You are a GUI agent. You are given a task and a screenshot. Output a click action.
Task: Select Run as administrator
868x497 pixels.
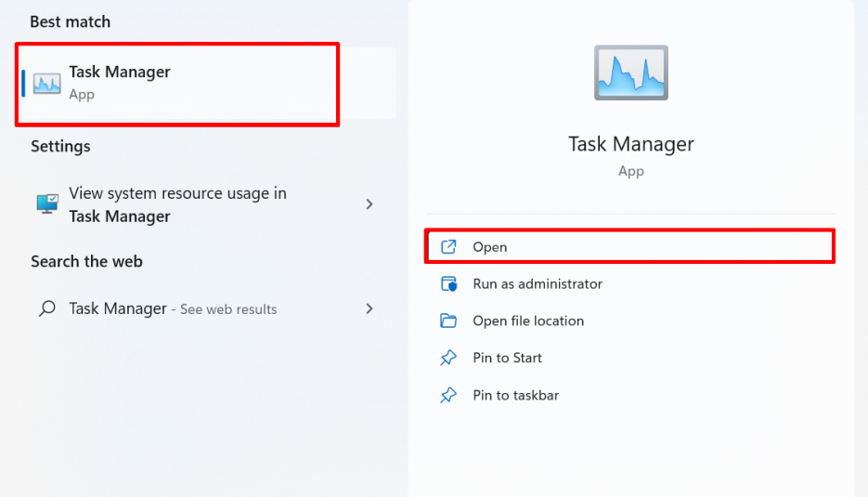coord(538,284)
